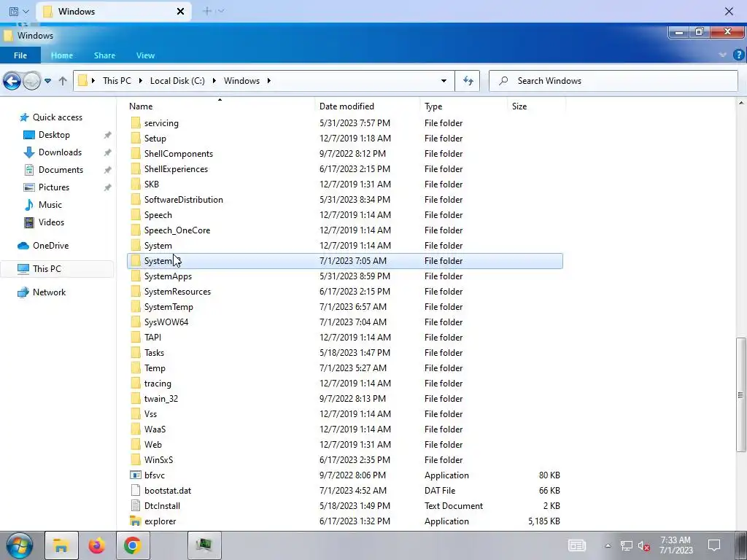This screenshot has width=747, height=560.
Task: Open Desktop in the navigation pane
Action: click(x=54, y=135)
